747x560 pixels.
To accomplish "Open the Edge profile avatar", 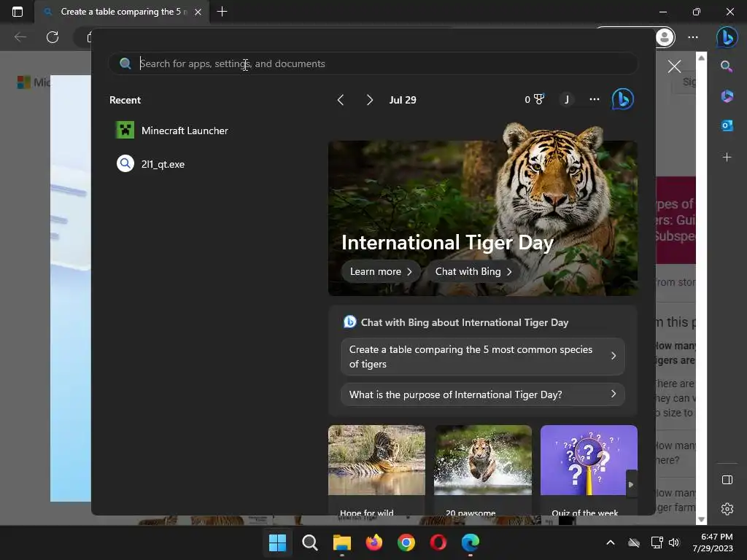I will tap(665, 37).
